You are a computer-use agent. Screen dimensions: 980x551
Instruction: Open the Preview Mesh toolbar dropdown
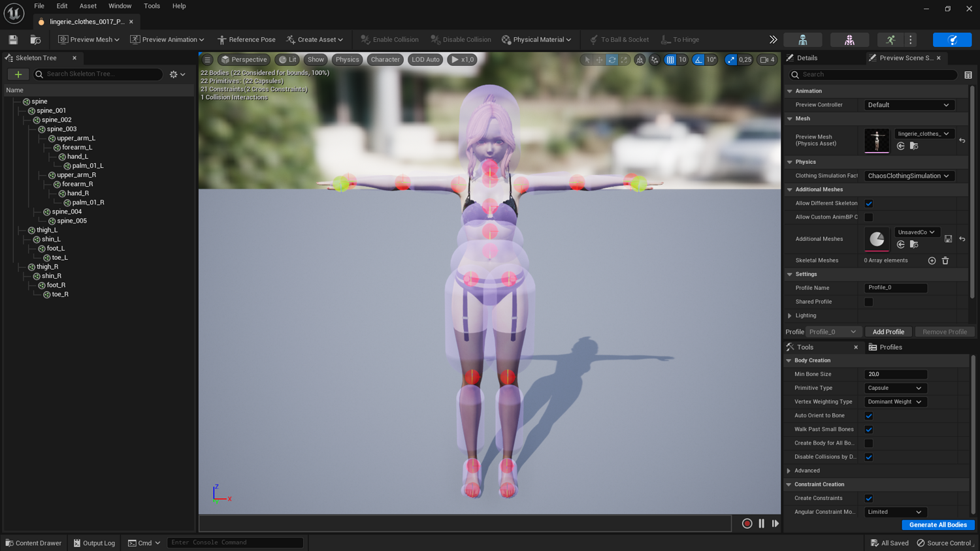(x=89, y=40)
